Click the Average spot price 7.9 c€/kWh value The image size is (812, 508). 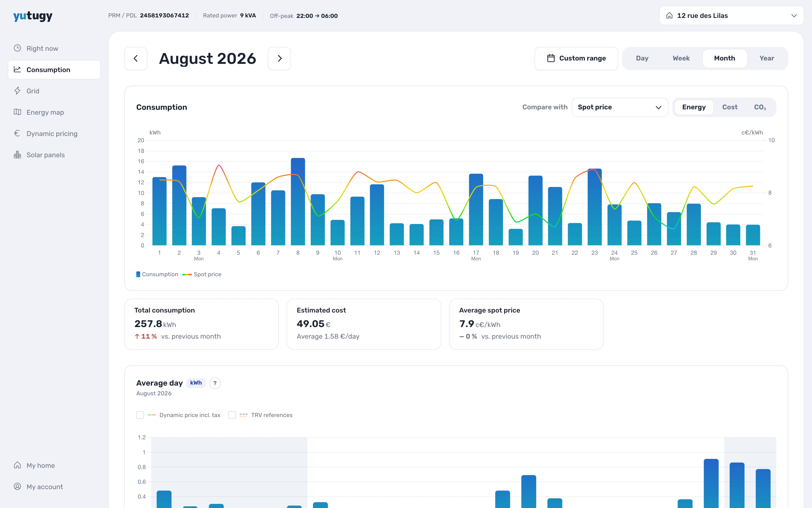click(x=480, y=324)
